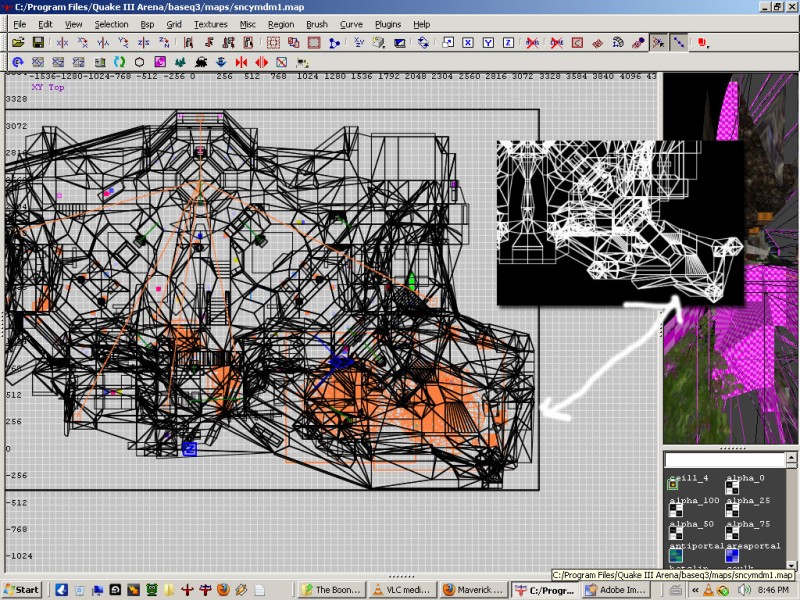Toggle the weld patch points button
The image size is (800, 600).
coord(658,43)
